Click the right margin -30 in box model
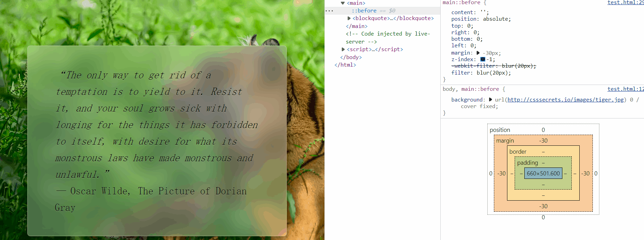This screenshot has width=644, height=240. click(x=585, y=173)
